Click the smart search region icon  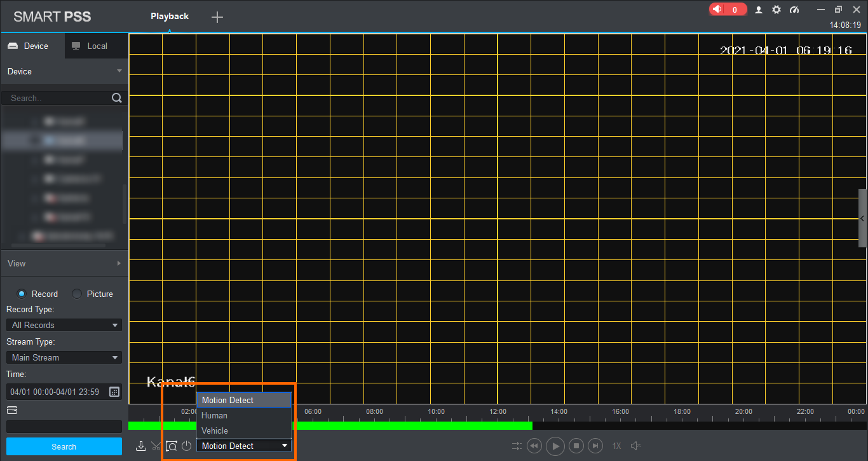pos(171,446)
